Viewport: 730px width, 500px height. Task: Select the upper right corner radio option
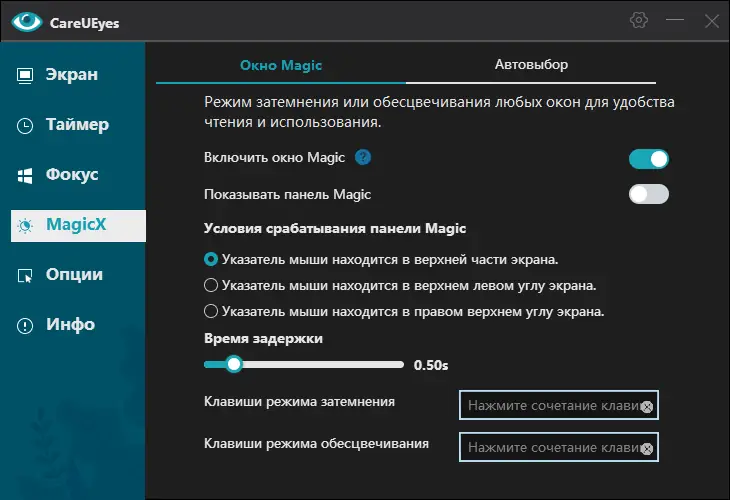click(x=211, y=311)
